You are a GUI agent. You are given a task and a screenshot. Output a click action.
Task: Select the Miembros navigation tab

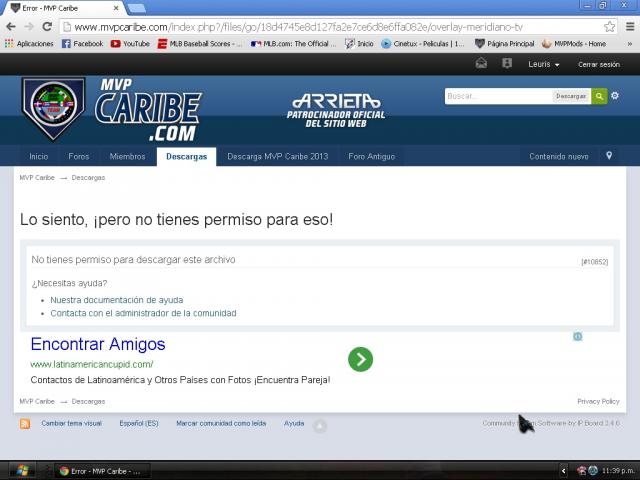pyautogui.click(x=127, y=156)
